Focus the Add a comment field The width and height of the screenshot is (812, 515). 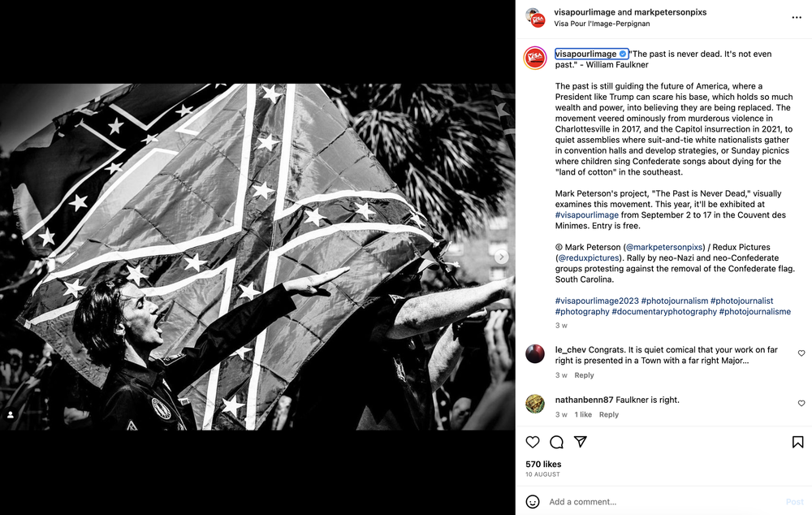coord(666,501)
